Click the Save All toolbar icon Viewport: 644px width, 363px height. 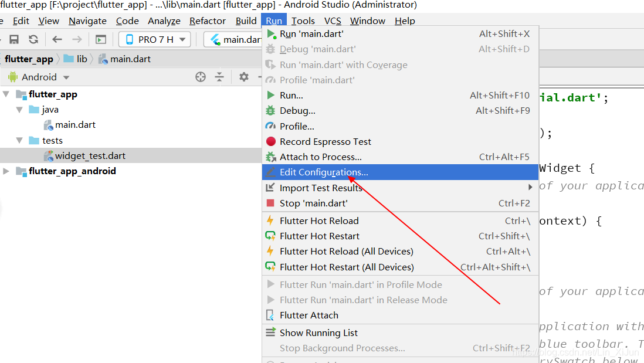[14, 39]
